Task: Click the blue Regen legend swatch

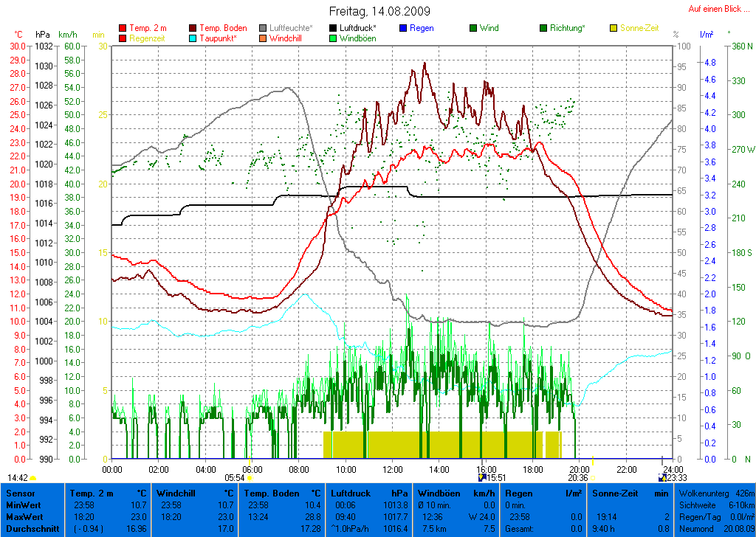Action: (403, 28)
